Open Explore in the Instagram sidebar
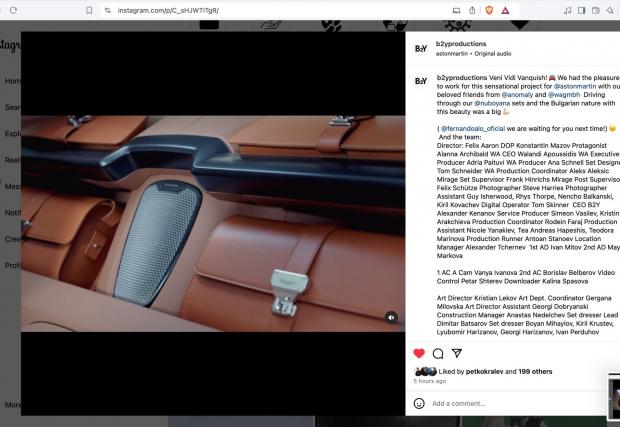 click(13, 134)
